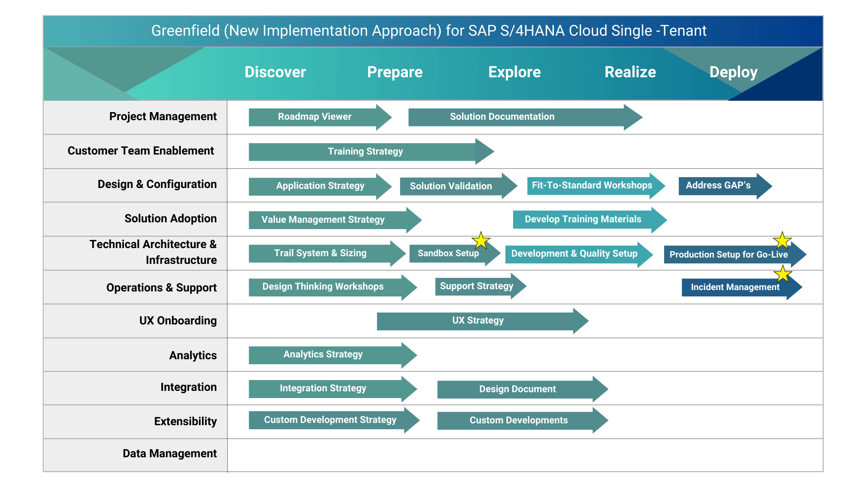This screenshot has height=488, width=868.
Task: Click the yellow star on Incident Management
Action: tap(783, 274)
